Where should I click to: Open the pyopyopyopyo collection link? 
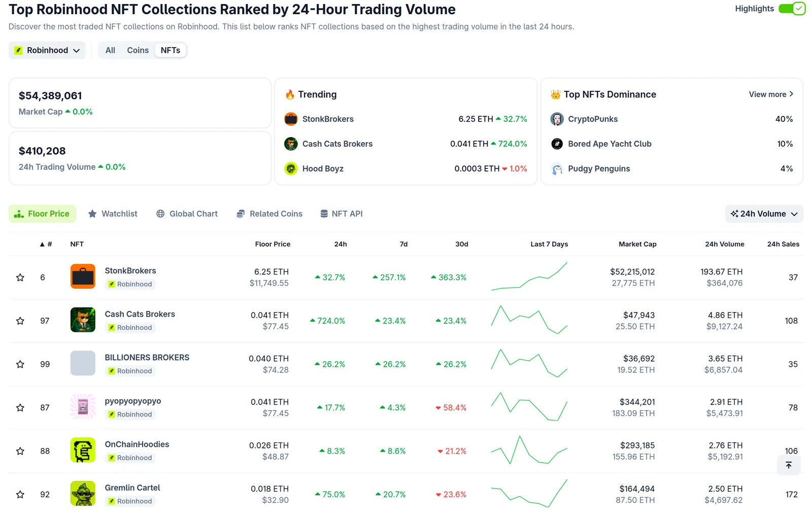click(x=133, y=401)
